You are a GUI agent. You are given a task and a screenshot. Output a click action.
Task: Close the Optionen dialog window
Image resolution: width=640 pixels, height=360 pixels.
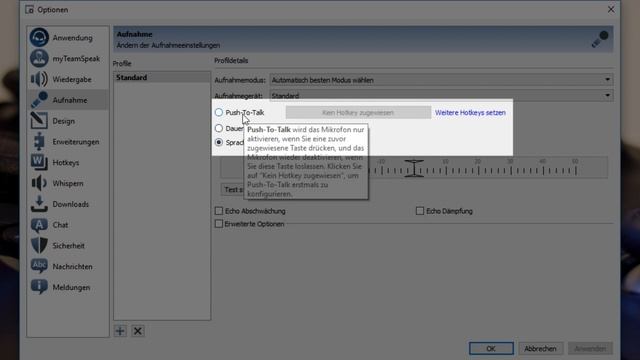(x=611, y=9)
